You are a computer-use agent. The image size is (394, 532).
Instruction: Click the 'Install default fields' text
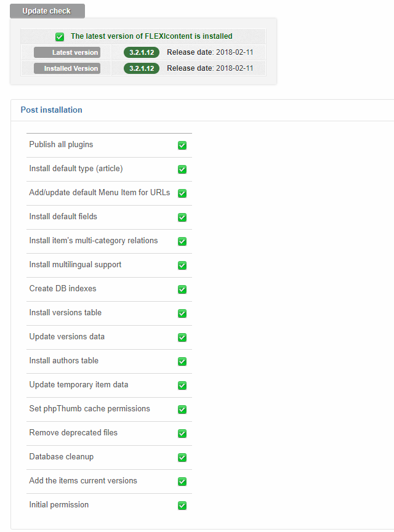point(63,217)
